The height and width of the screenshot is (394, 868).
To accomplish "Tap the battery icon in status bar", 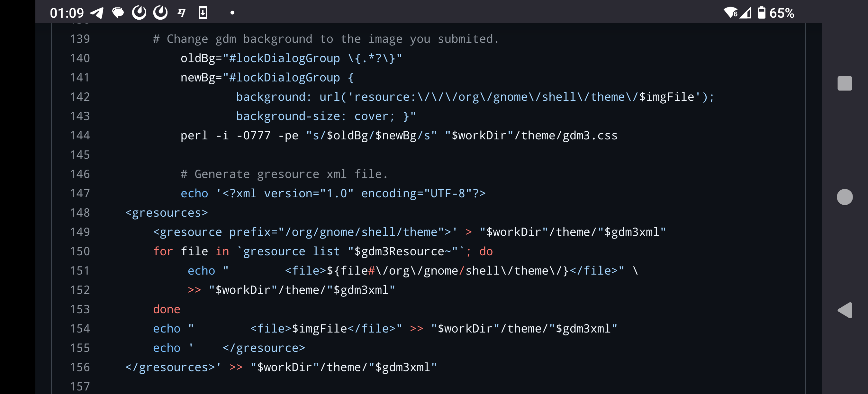I will (761, 13).
